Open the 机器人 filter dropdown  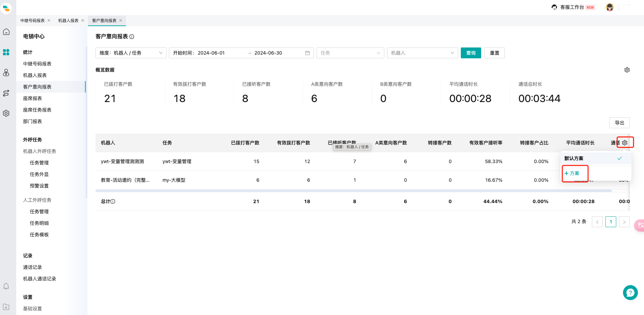(x=423, y=53)
